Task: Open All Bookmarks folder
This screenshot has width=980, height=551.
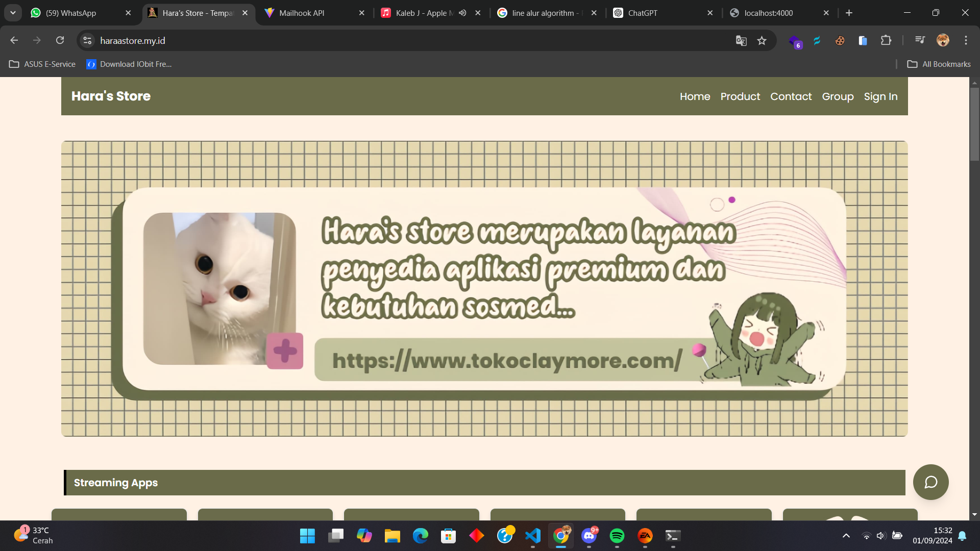Action: (x=939, y=64)
